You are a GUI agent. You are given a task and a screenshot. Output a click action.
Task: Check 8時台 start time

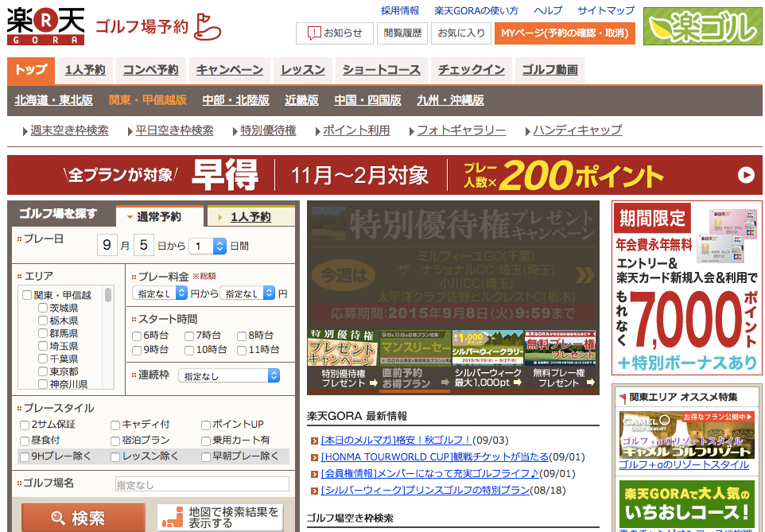(x=242, y=336)
